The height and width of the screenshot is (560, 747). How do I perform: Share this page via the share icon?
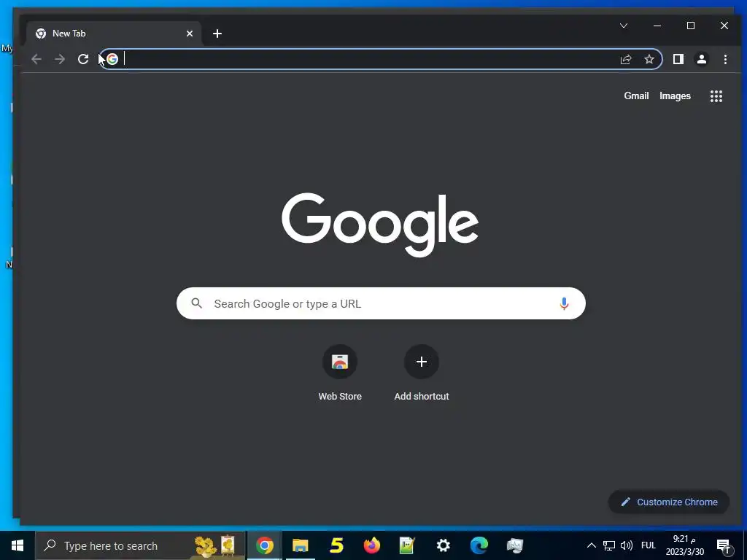(625, 59)
